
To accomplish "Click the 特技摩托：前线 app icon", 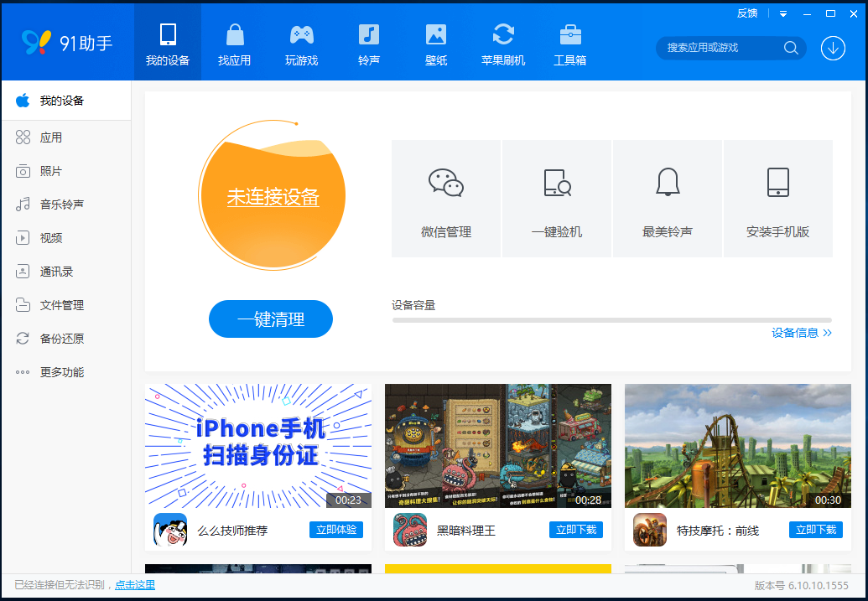I will 650,530.
